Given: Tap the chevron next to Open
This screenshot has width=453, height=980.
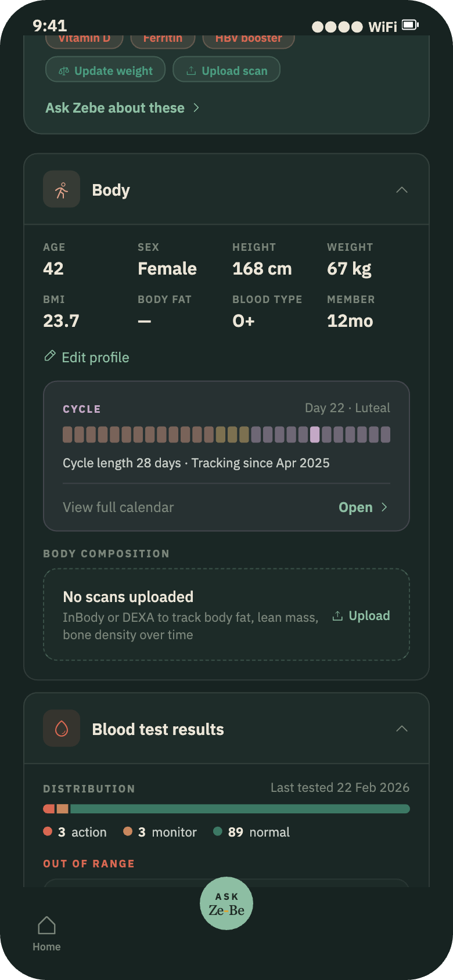Looking at the screenshot, I should 384,507.
